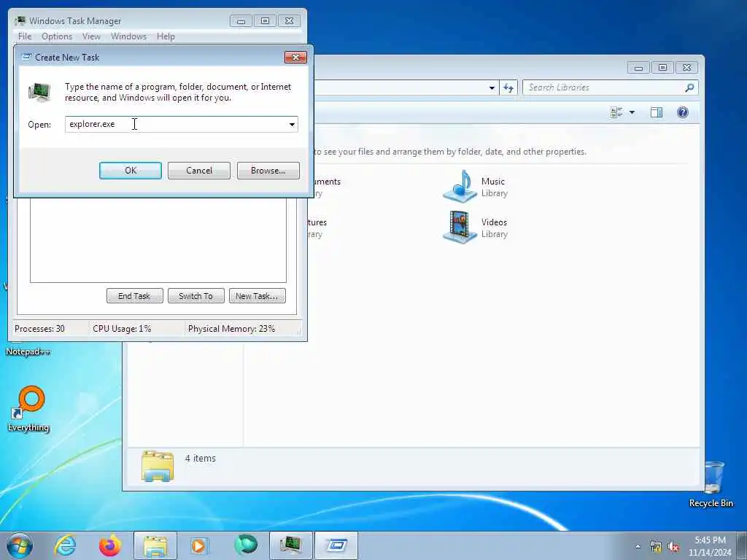The height and width of the screenshot is (560, 747).
Task: Open Task Manager Windows menu
Action: (x=128, y=36)
